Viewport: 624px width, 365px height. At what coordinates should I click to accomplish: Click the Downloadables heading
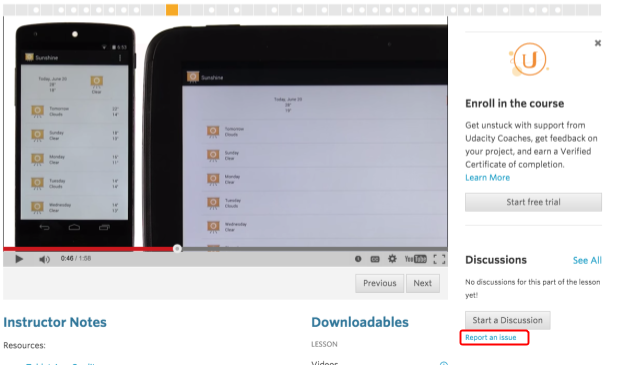[360, 322]
